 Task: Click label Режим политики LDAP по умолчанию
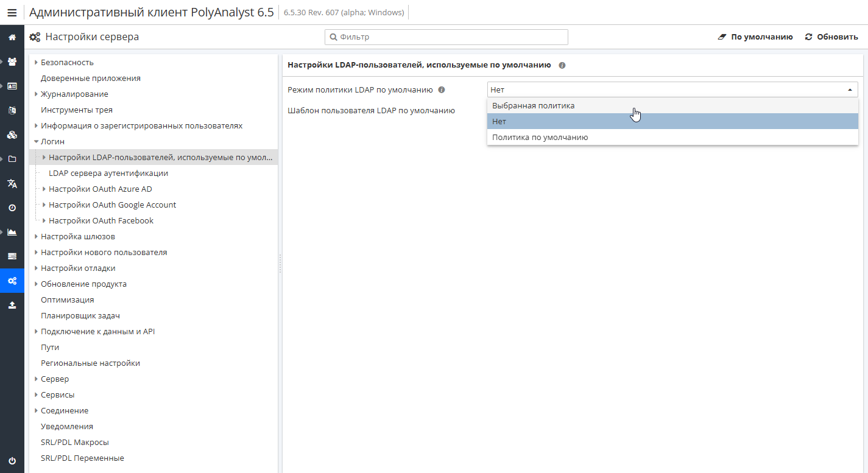tap(360, 89)
